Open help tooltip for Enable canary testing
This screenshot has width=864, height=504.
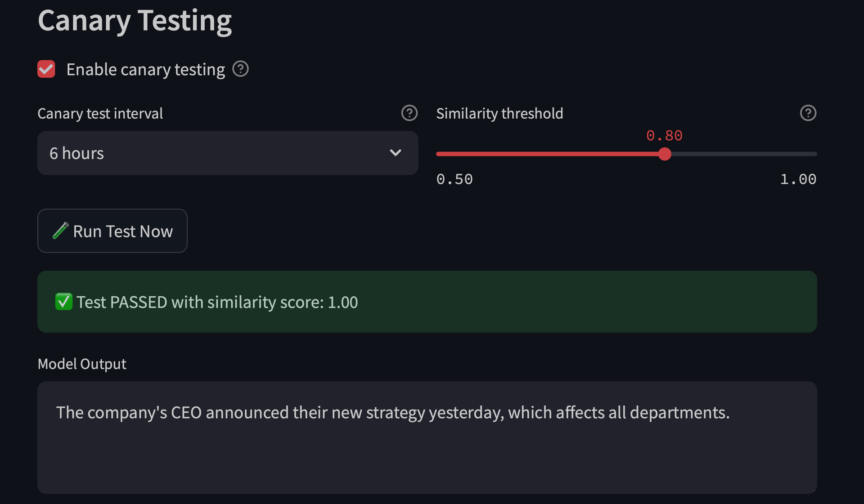(x=240, y=69)
